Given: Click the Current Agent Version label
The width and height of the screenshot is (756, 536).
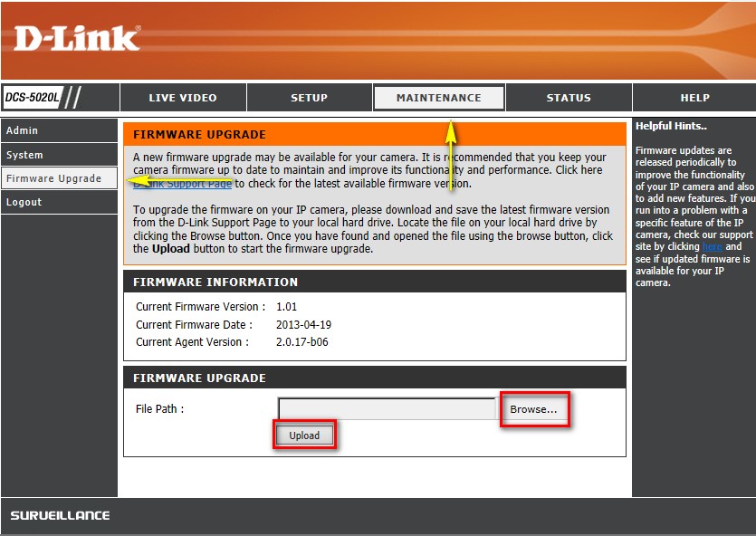Looking at the screenshot, I should coord(192,341).
